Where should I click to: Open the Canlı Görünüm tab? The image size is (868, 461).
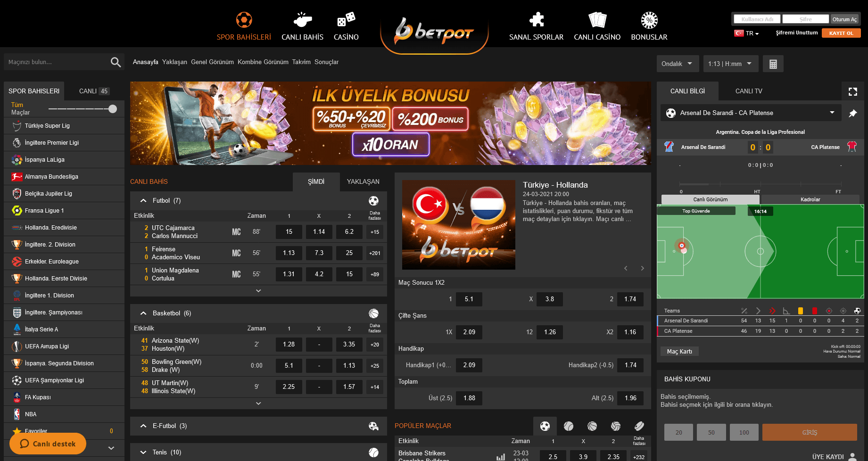click(x=710, y=199)
